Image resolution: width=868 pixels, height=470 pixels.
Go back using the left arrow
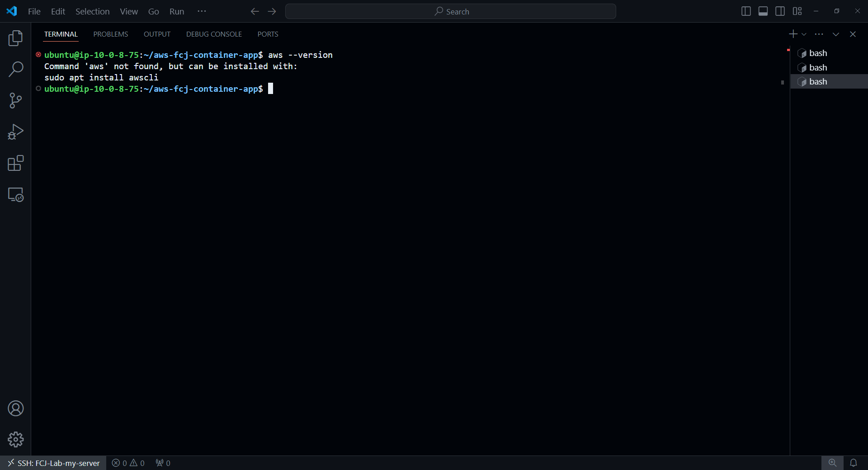[x=255, y=11]
